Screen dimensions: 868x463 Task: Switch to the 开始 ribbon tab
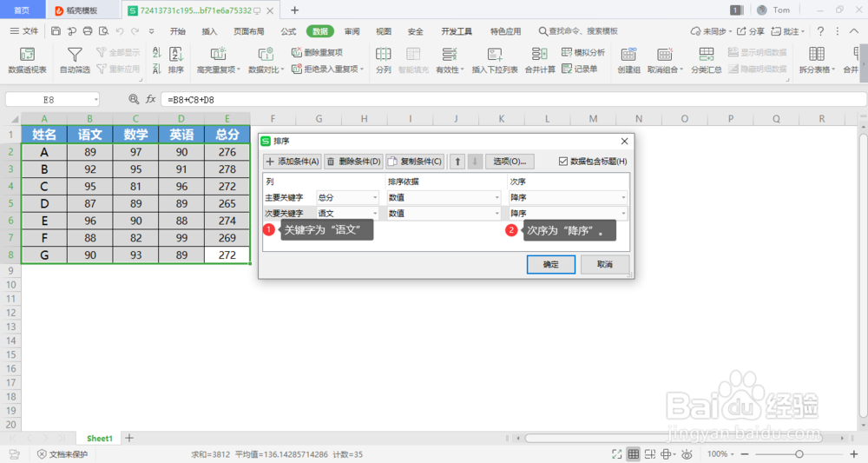click(x=178, y=31)
